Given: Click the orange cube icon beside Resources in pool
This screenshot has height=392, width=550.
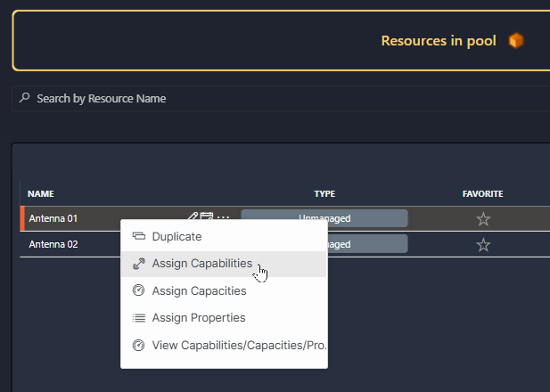Looking at the screenshot, I should 516,41.
